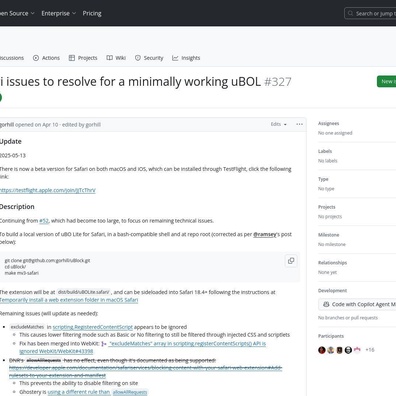Switch to the Actions tab
The height and width of the screenshot is (396, 396).
tap(46, 58)
